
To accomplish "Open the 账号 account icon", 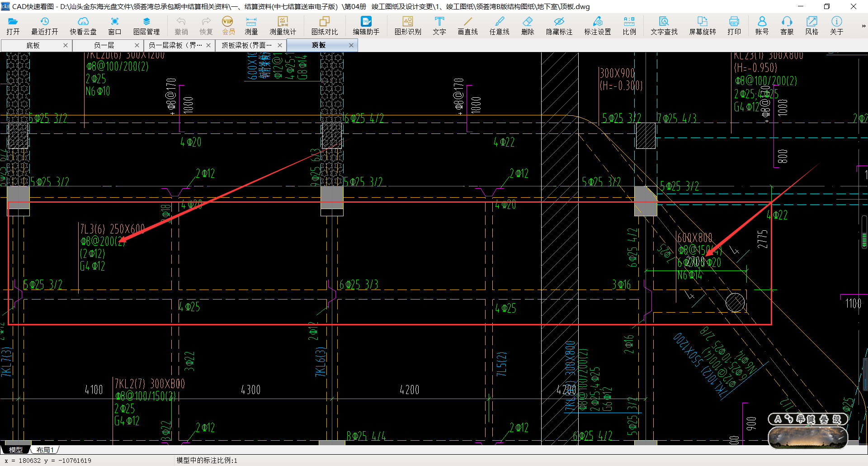I will 762,26.
